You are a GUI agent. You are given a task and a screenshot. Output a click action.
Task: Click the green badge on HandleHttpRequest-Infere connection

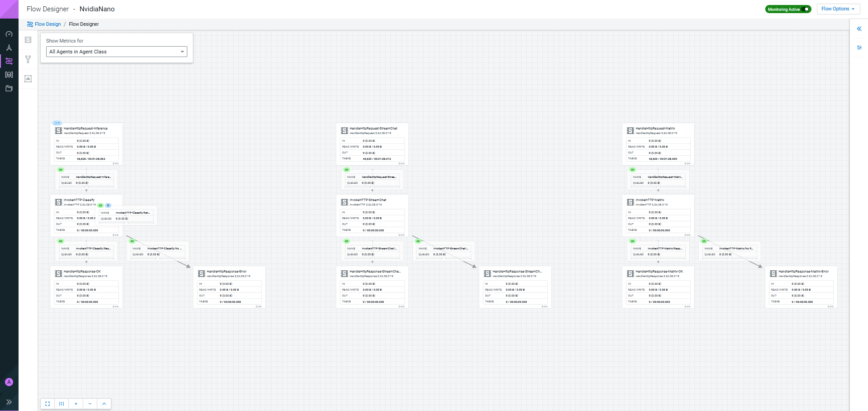(61, 170)
